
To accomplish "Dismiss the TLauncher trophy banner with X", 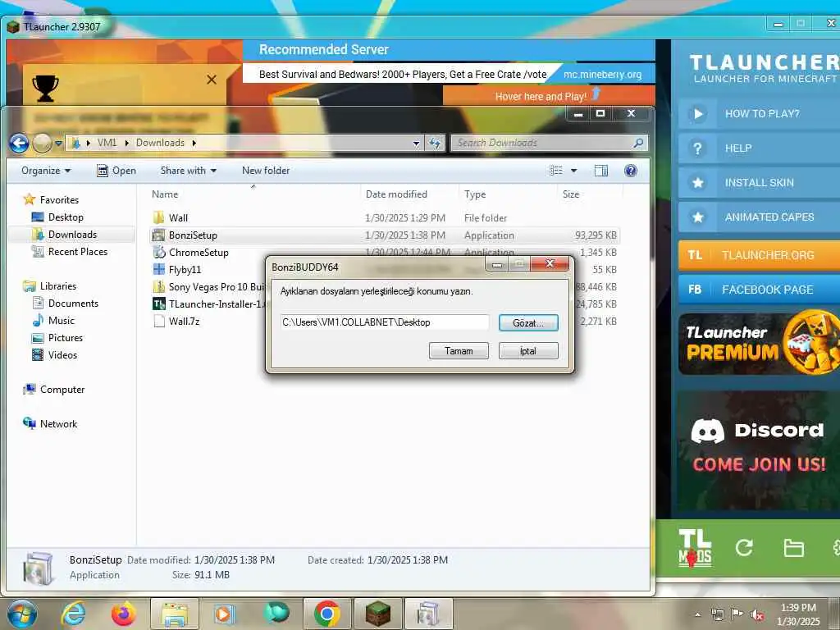I will coord(212,80).
